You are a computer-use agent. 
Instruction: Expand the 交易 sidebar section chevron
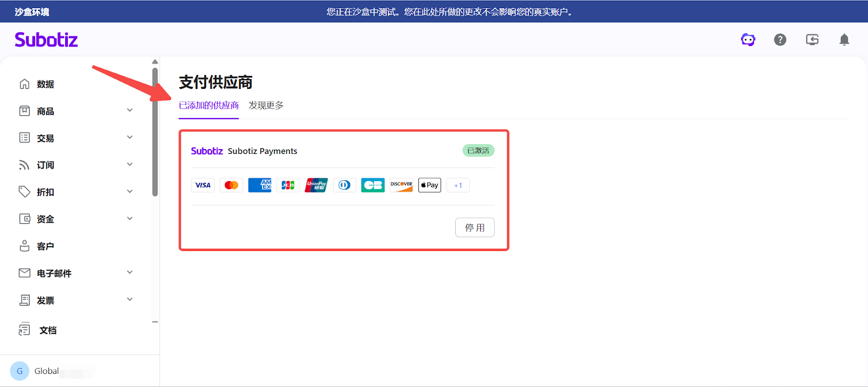click(x=130, y=138)
